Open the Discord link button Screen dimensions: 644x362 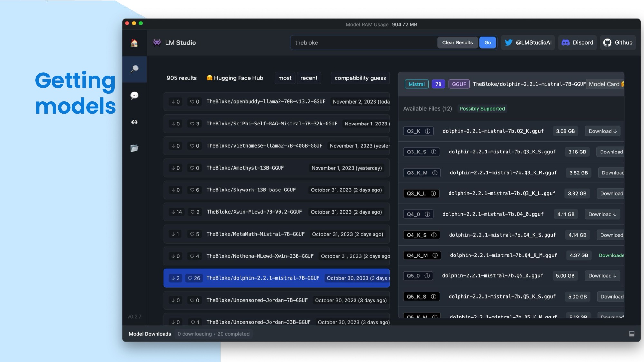coord(577,42)
